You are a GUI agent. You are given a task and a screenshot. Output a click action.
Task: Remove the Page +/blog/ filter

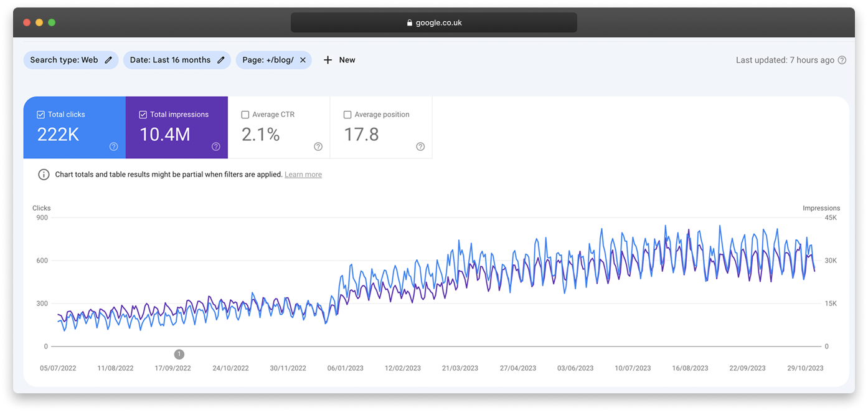[303, 60]
